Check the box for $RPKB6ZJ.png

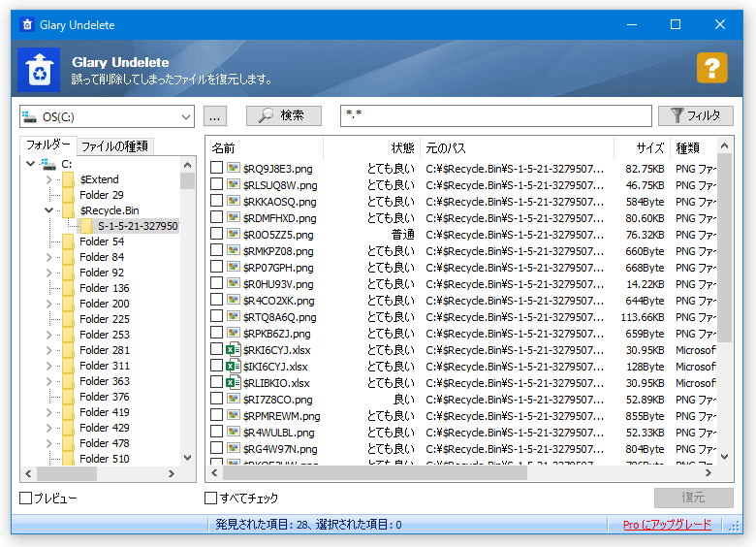[x=216, y=333]
